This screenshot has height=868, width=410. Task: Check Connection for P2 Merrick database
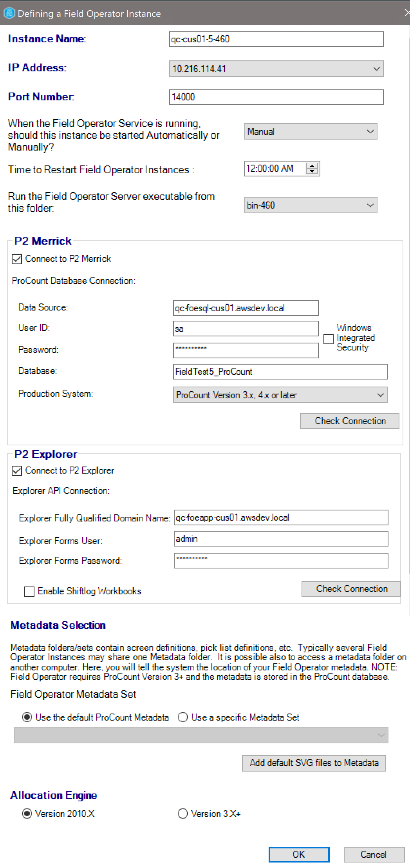click(350, 421)
